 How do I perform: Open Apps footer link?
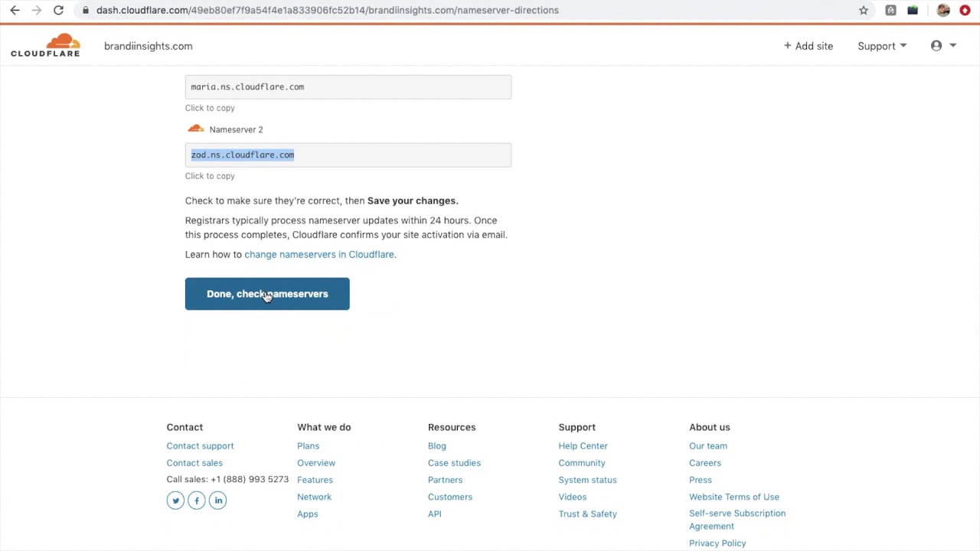pos(307,514)
